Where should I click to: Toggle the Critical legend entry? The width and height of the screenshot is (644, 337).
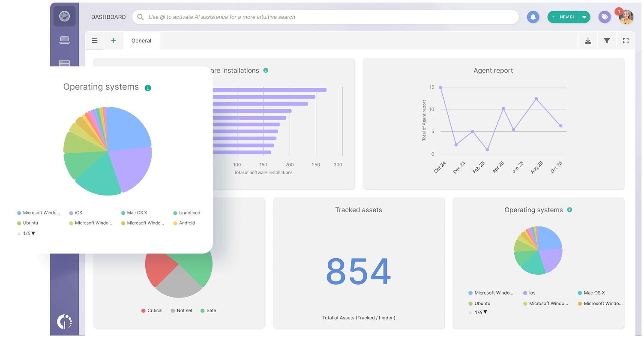pos(152,310)
